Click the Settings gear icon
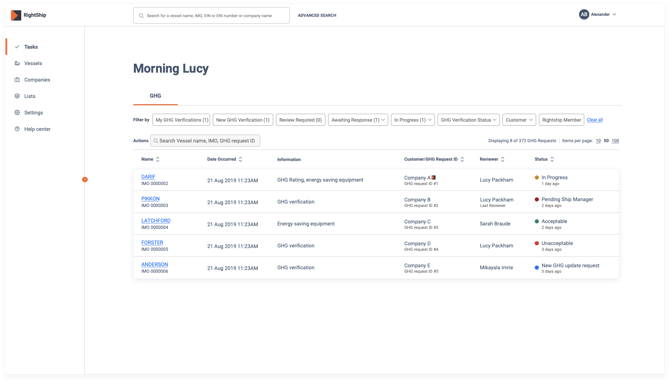 tap(17, 112)
